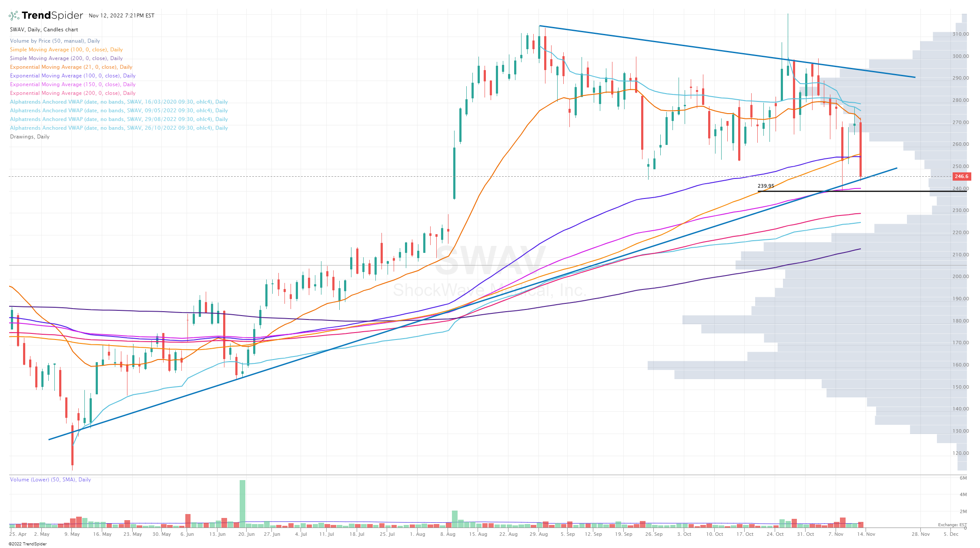Click the ©2022 TrendSpider copyright text
980x548 pixels.
tap(27, 544)
